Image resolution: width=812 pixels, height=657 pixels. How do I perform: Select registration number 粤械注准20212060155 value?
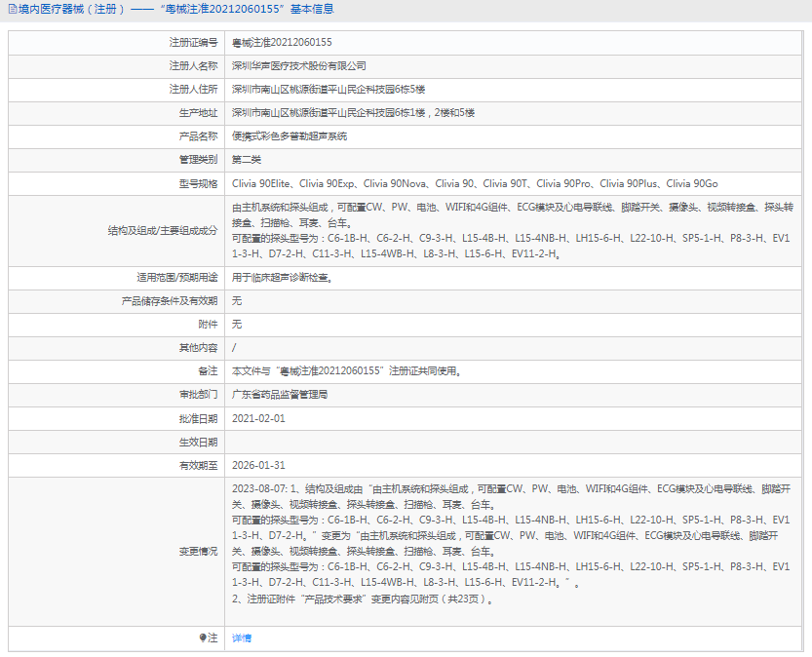pyautogui.click(x=282, y=43)
